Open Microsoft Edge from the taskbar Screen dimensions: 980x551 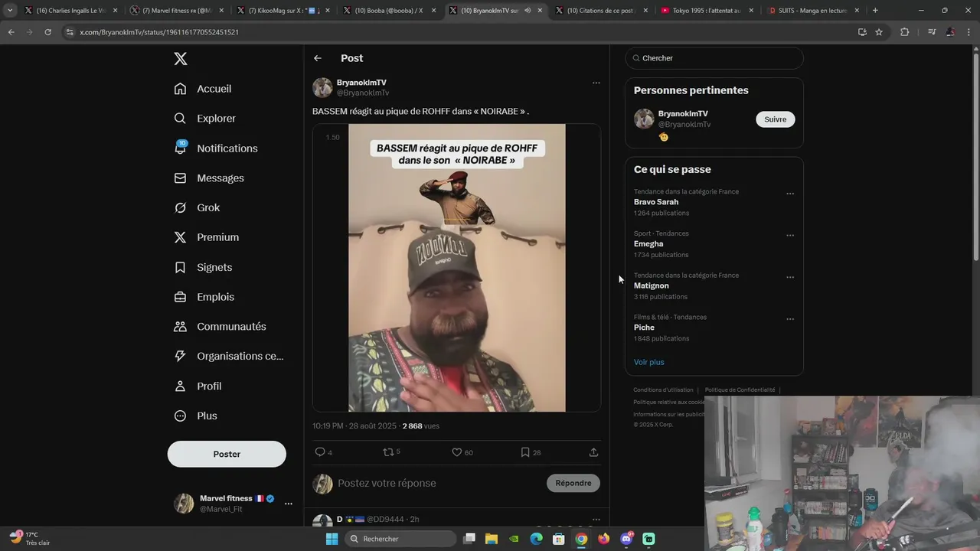pos(537,539)
